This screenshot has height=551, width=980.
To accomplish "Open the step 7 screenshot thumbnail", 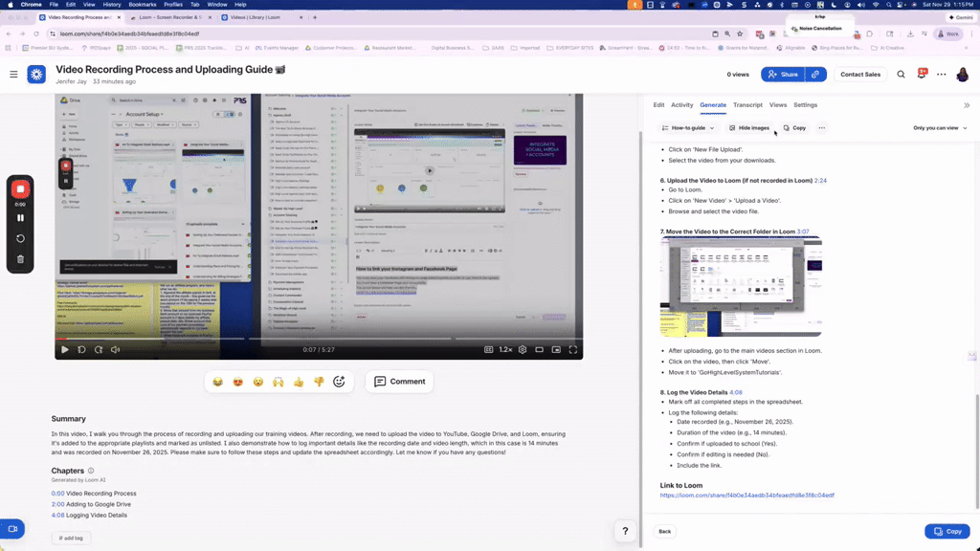I will click(x=741, y=287).
